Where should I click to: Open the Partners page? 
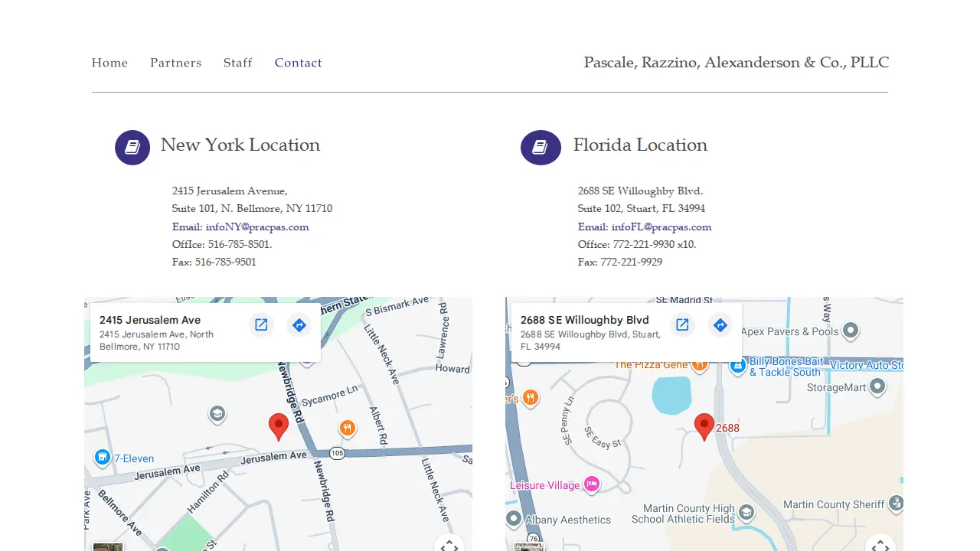pos(176,63)
